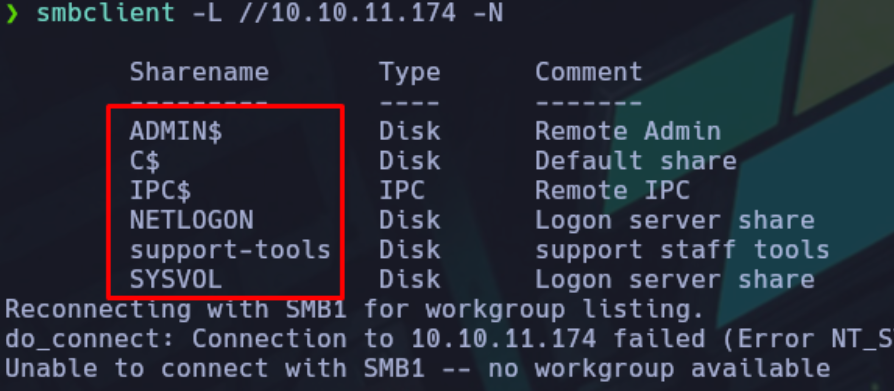Click the support staff tools comment
Image resolution: width=894 pixels, height=391 pixels.
(682, 250)
